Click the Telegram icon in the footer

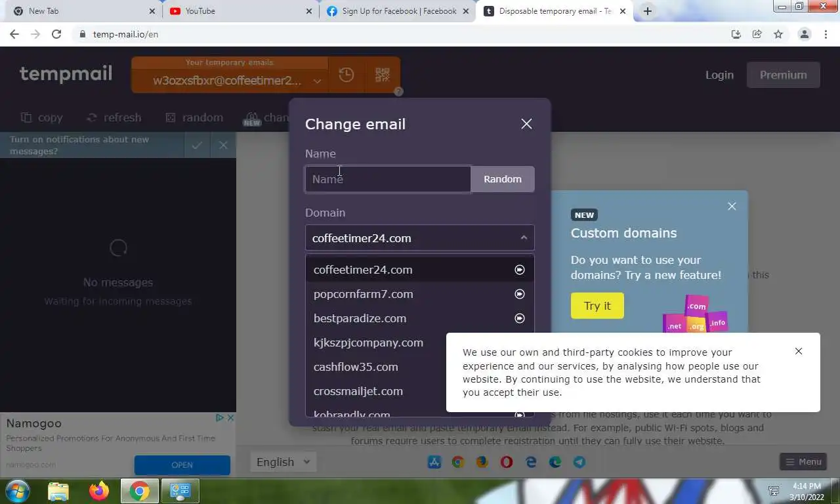[x=579, y=462]
